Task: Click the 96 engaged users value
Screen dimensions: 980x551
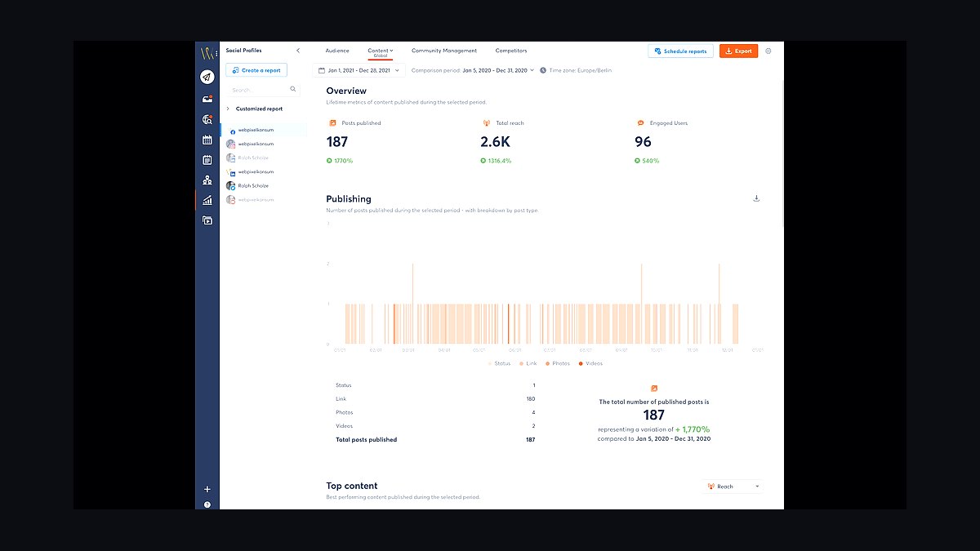Action: (x=644, y=141)
